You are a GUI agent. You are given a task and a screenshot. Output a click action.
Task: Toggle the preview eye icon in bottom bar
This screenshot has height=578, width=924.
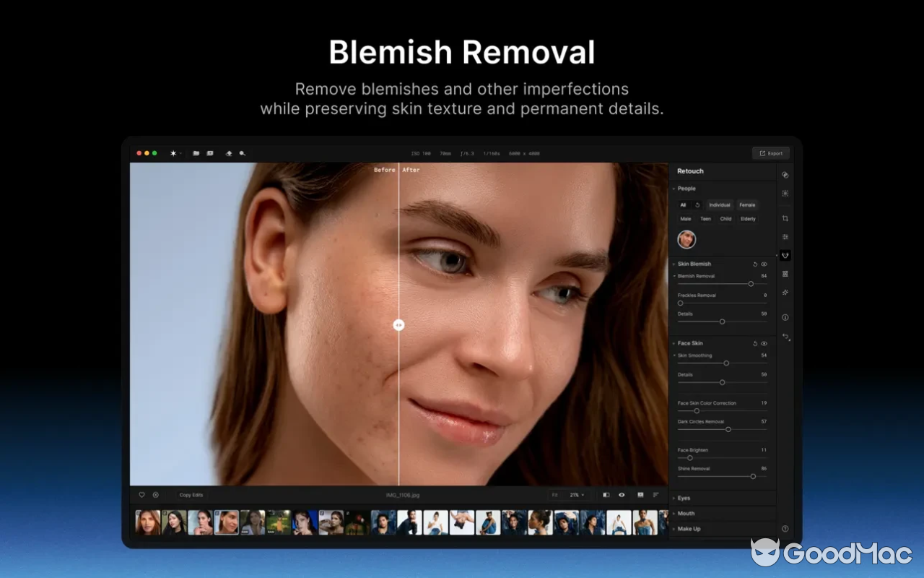[622, 495]
